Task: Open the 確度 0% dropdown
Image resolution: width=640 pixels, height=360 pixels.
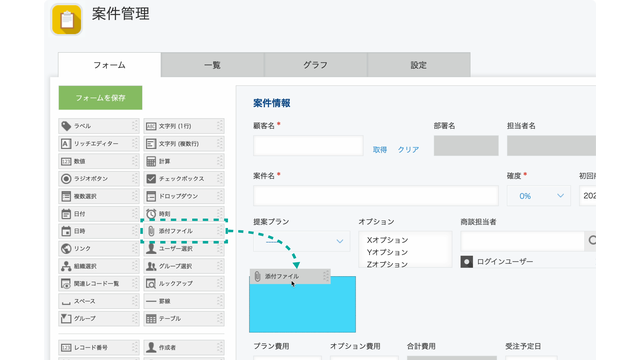Action: [539, 196]
